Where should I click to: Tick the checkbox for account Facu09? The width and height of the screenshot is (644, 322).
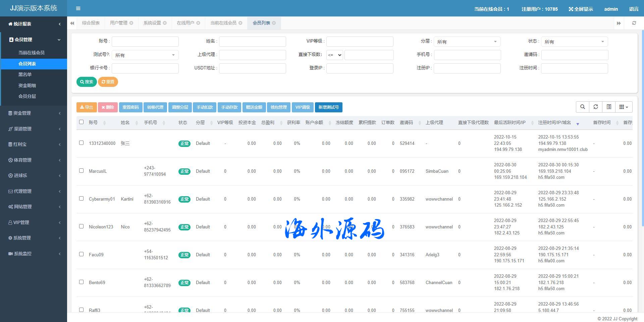(x=81, y=254)
